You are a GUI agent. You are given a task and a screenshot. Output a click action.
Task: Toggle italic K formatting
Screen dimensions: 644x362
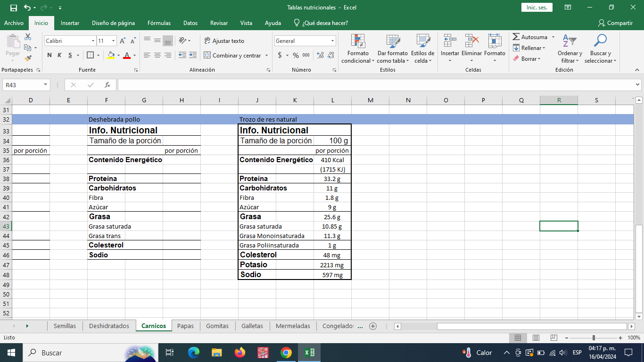pyautogui.click(x=59, y=55)
